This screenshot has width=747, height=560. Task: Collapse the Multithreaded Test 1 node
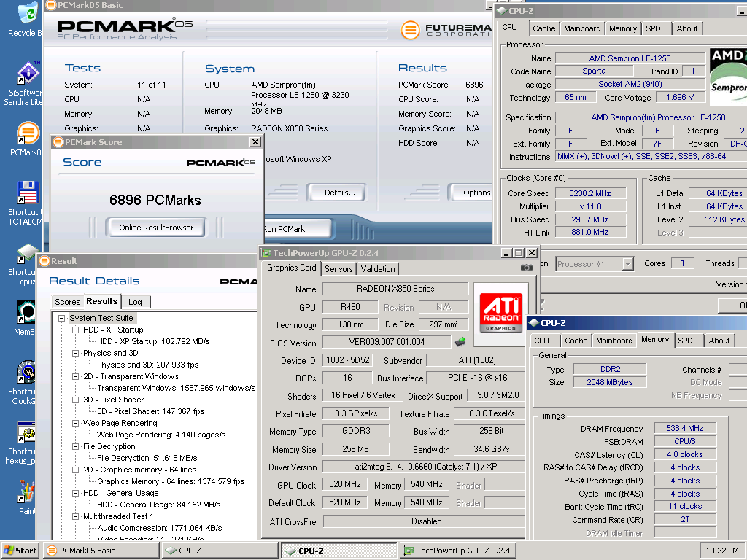point(75,516)
